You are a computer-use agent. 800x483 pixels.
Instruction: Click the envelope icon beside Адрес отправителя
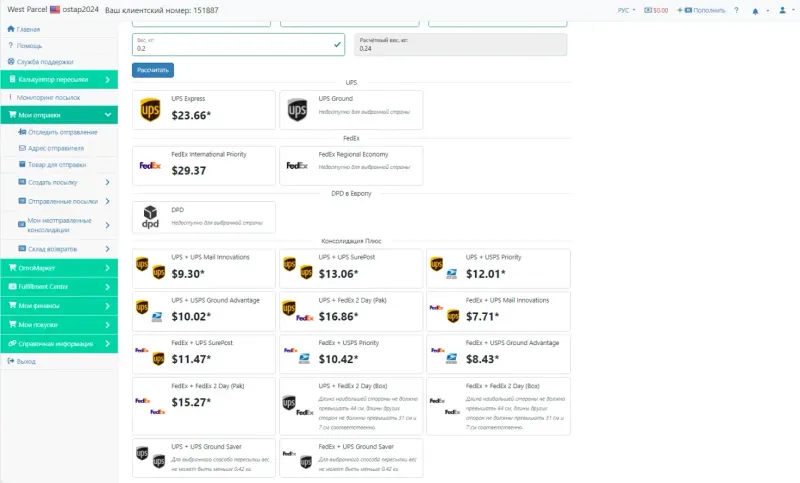22,148
